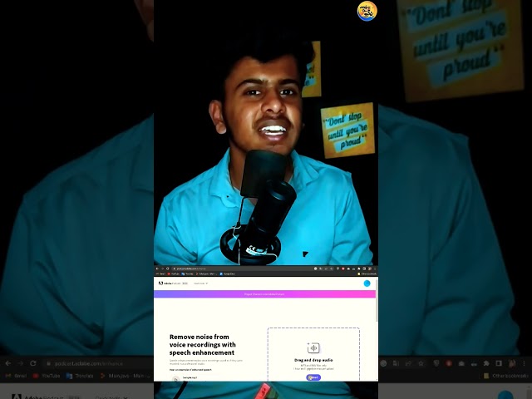This screenshot has width=532, height=399.
Task: Click the red record extension icon in the center browser
Action: coord(343,268)
